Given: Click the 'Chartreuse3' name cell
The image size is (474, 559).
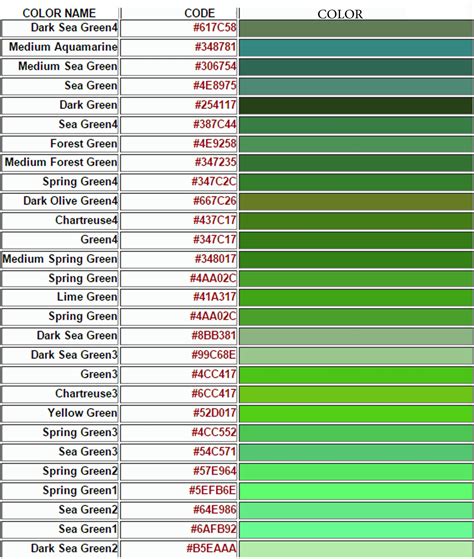Looking at the screenshot, I should pyautogui.click(x=60, y=394).
